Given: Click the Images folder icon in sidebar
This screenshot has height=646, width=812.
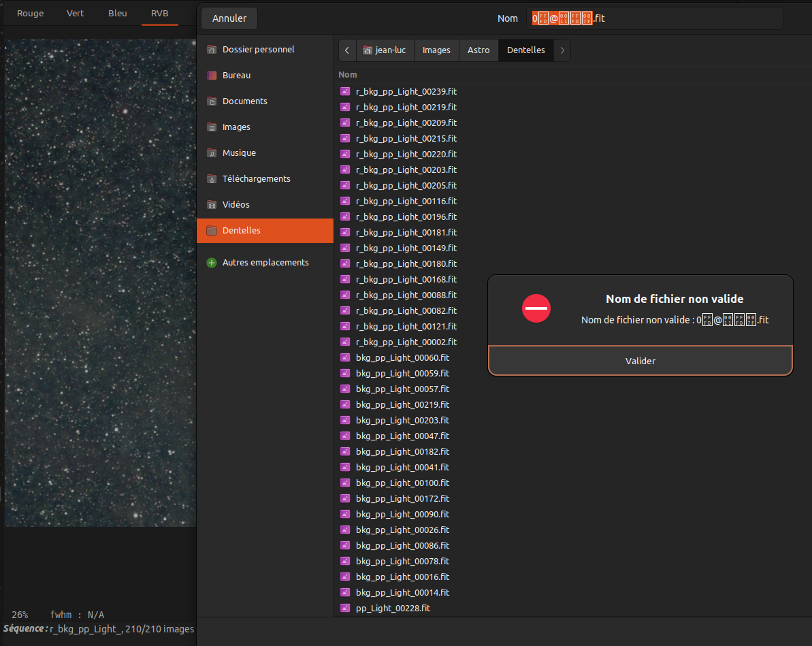Looking at the screenshot, I should (211, 127).
